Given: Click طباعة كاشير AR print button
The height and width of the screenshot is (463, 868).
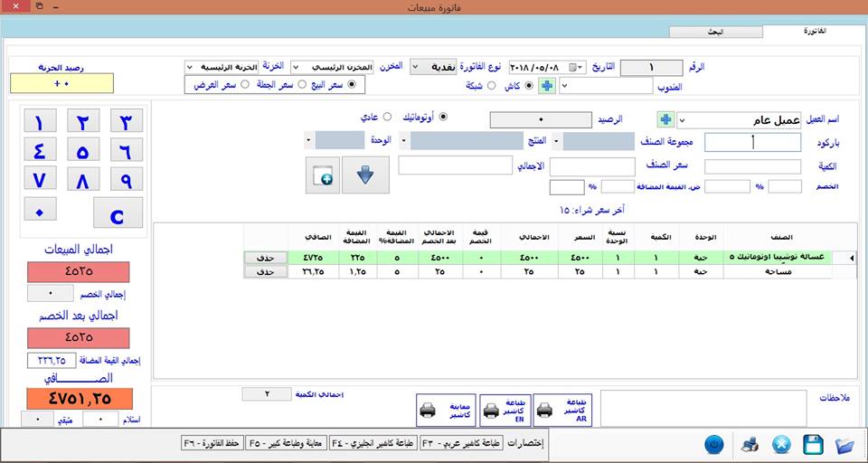Looking at the screenshot, I should click(562, 410).
